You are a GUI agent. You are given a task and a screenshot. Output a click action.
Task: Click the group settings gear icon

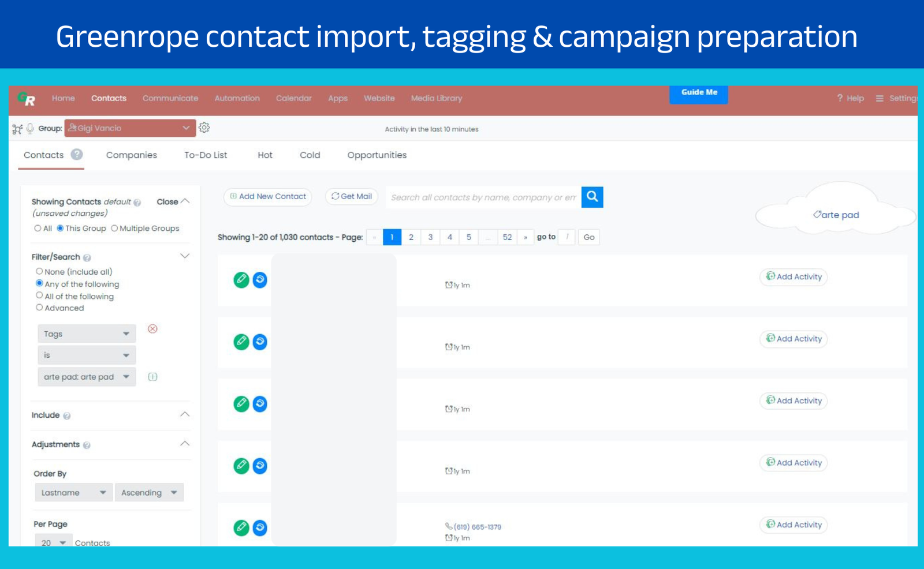click(x=204, y=128)
